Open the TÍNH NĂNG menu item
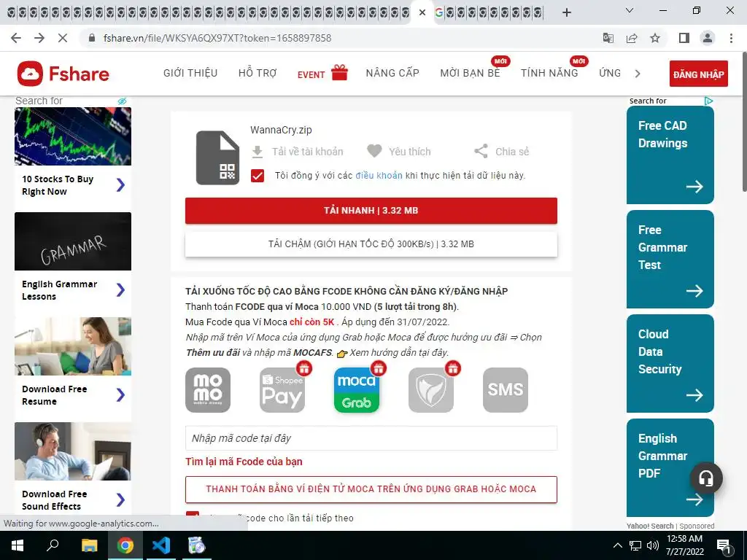The width and height of the screenshot is (747, 560). click(x=549, y=74)
